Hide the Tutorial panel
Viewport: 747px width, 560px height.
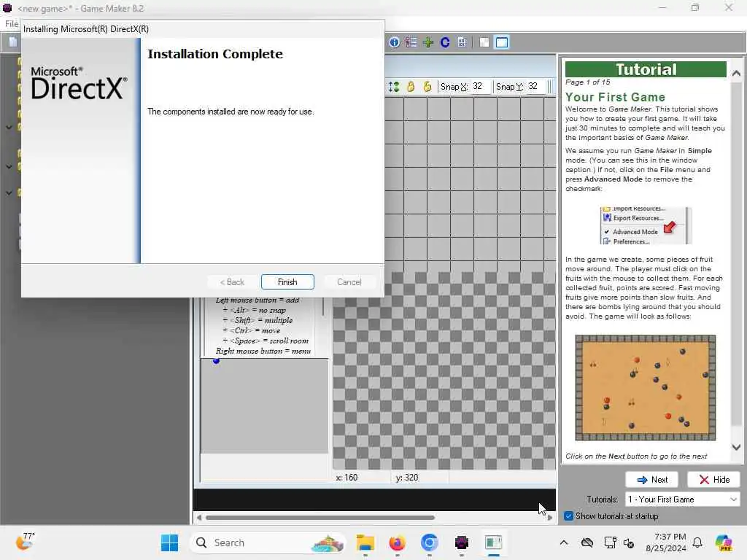[x=713, y=480]
